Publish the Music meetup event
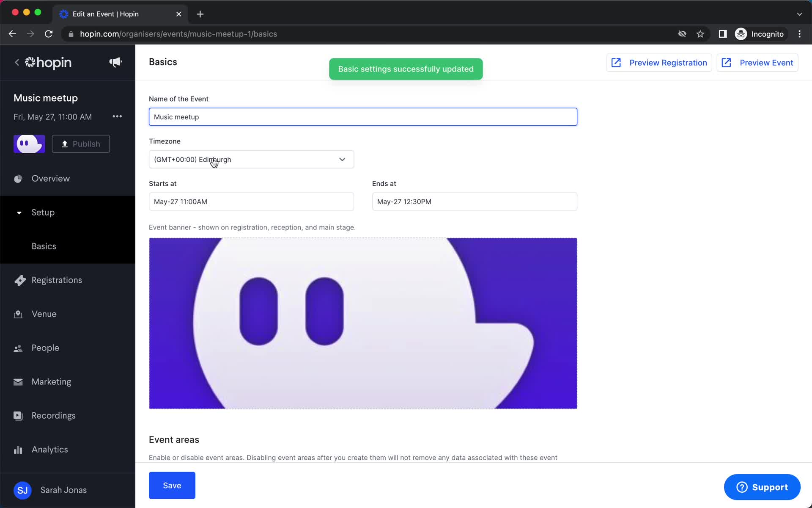The height and width of the screenshot is (508, 812). 81,144
